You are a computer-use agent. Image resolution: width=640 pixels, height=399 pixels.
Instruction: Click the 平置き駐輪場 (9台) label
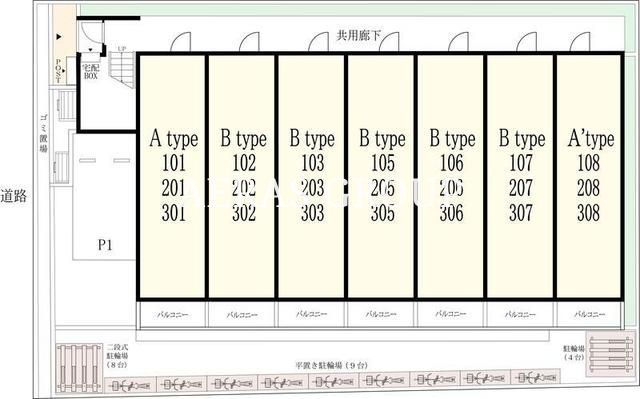331,365
